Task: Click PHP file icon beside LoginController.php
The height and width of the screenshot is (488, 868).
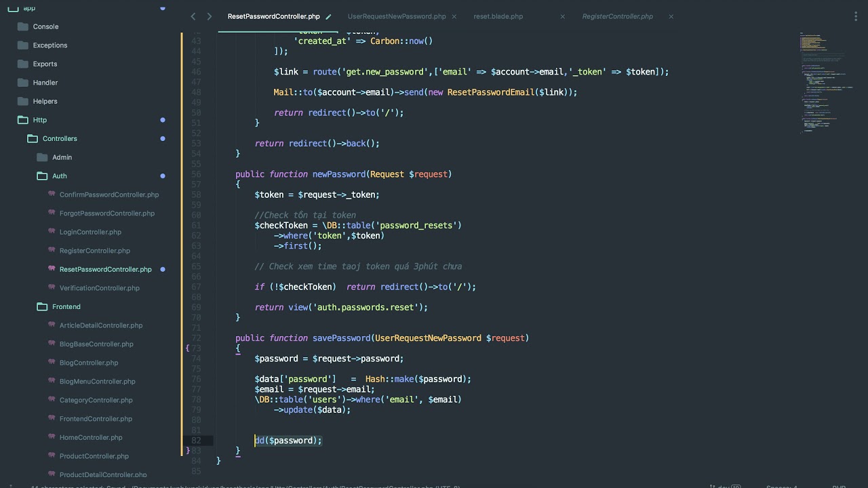Action: [52, 231]
